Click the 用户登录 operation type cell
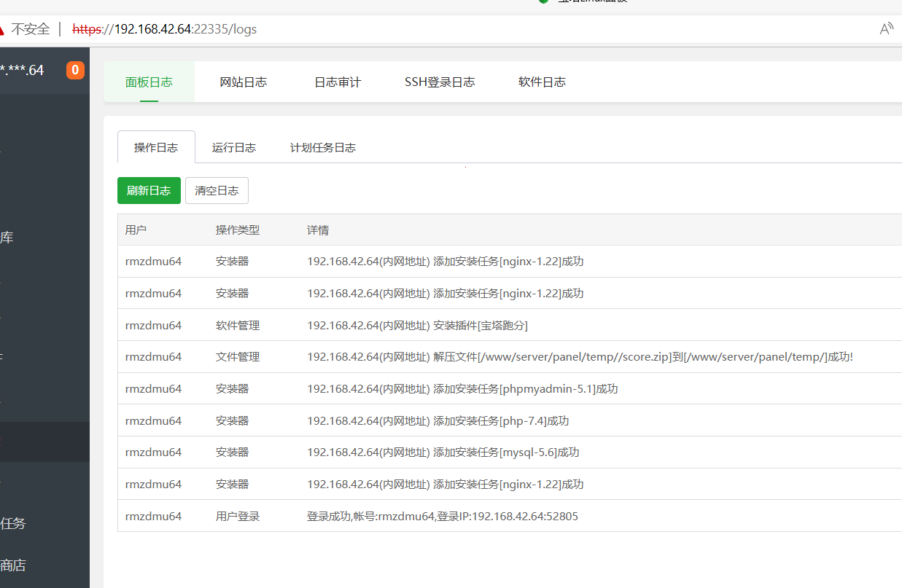The width and height of the screenshot is (902, 588). tap(238, 516)
